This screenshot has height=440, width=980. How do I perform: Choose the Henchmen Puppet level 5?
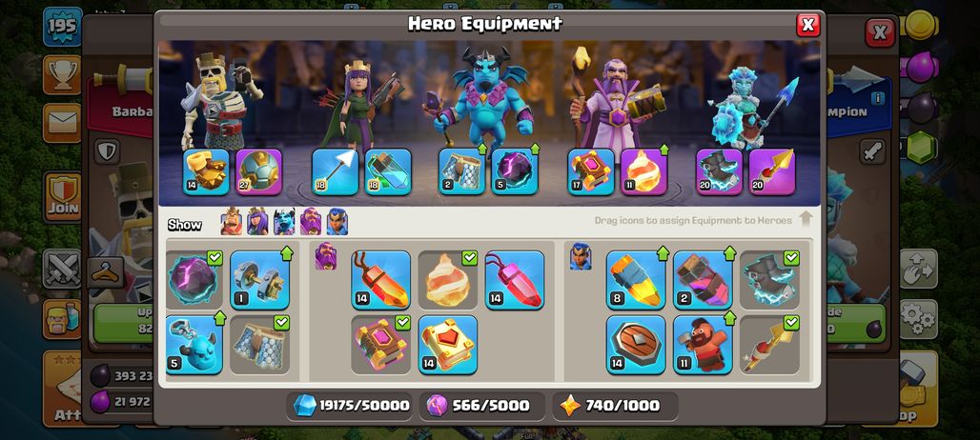pyautogui.click(x=194, y=345)
